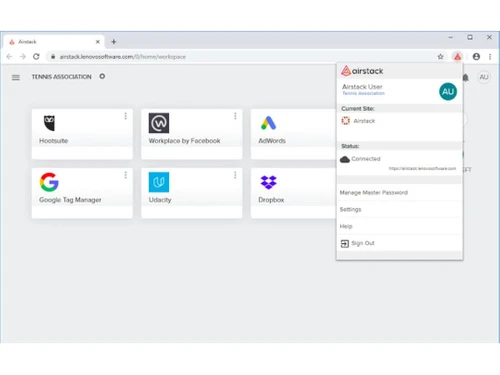This screenshot has width=500, height=375.
Task: Click the Dropbox label text
Action: click(271, 200)
